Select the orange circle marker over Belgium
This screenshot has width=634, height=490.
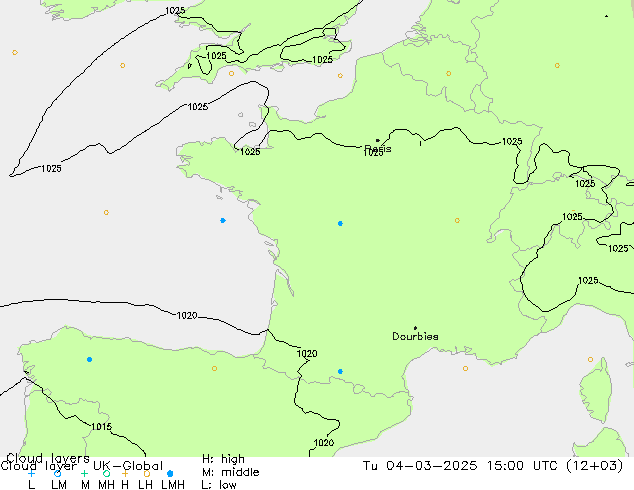click(x=448, y=74)
